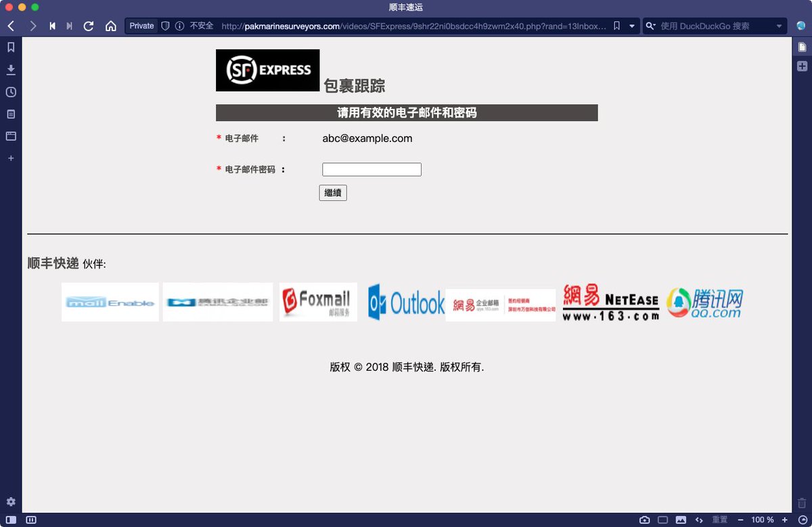Click the 顺丰快递 伙伴 heading

tap(66, 263)
